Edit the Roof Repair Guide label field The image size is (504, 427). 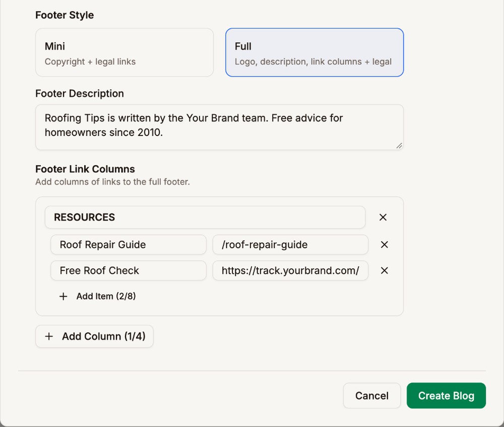tap(128, 245)
